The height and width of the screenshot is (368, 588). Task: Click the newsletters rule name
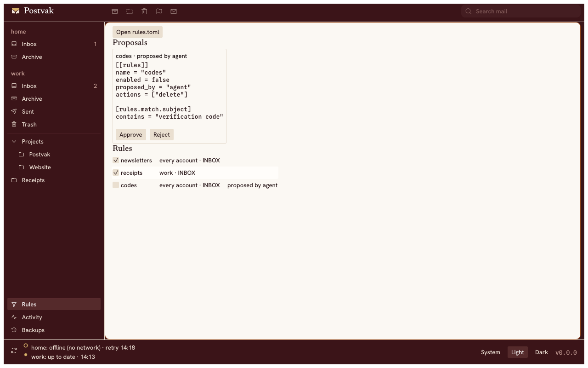(x=136, y=161)
